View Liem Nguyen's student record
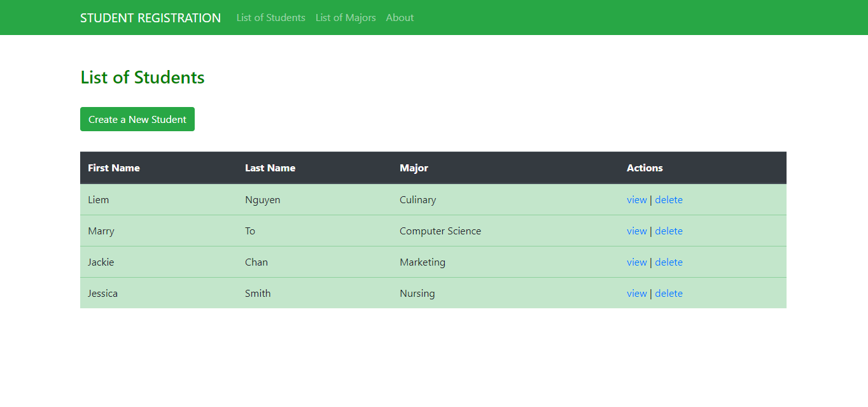 point(636,200)
